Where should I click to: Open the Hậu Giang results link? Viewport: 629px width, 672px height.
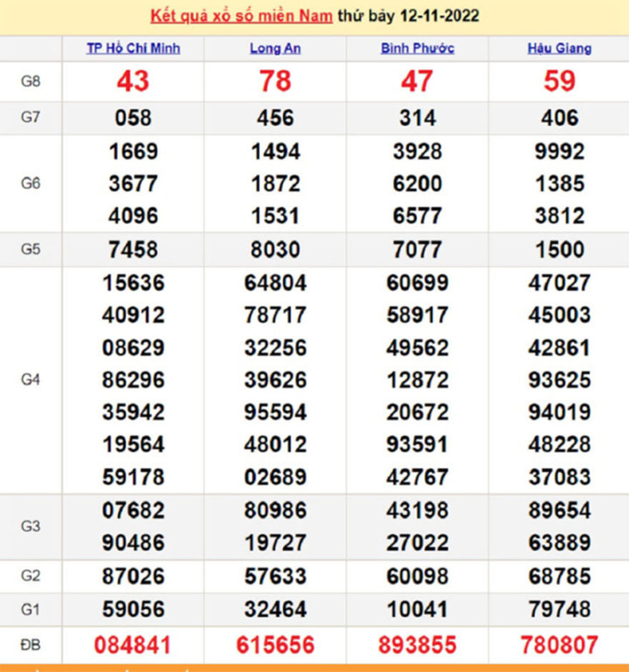559,49
